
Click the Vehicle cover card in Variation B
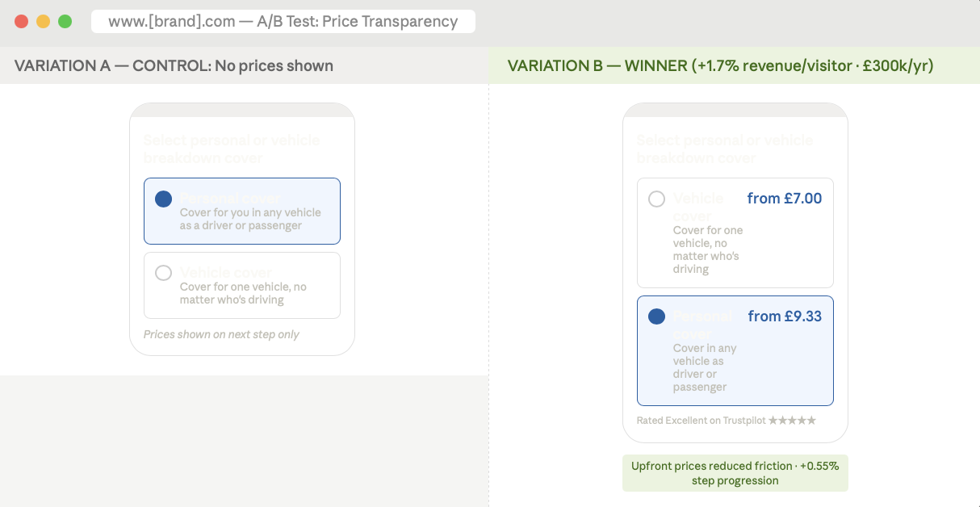click(x=735, y=233)
